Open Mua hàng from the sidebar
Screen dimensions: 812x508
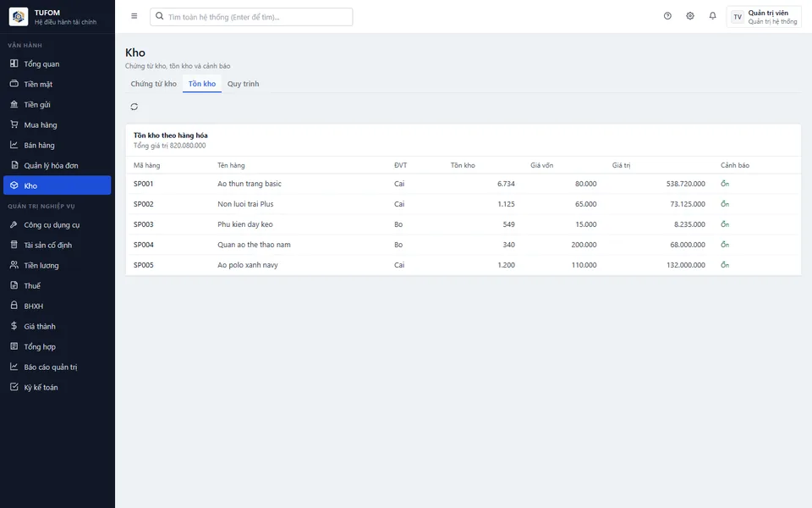(57, 125)
